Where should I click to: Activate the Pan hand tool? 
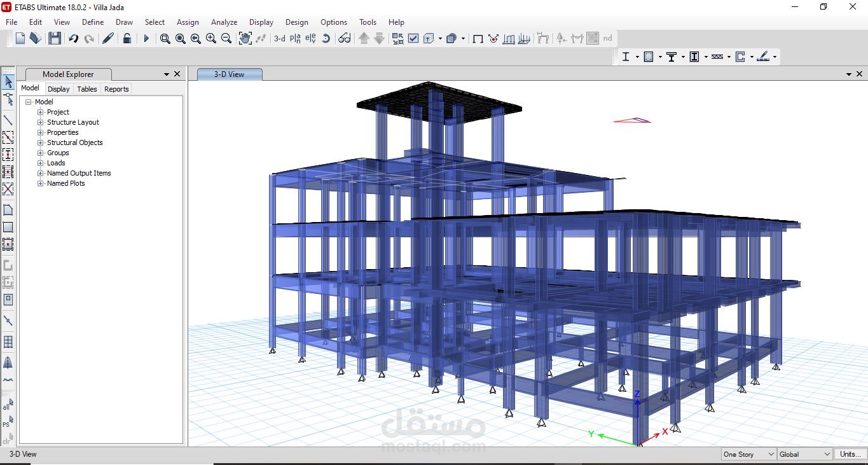tap(245, 39)
